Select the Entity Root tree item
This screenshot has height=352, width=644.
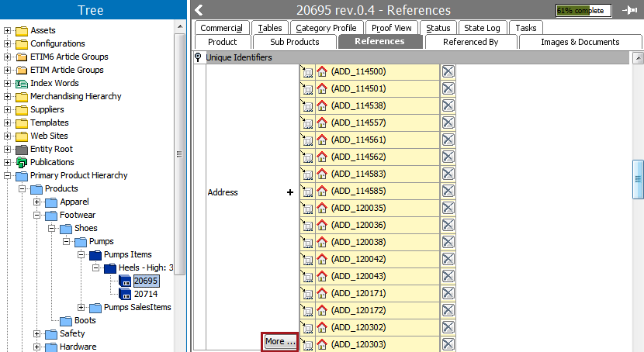[51, 149]
